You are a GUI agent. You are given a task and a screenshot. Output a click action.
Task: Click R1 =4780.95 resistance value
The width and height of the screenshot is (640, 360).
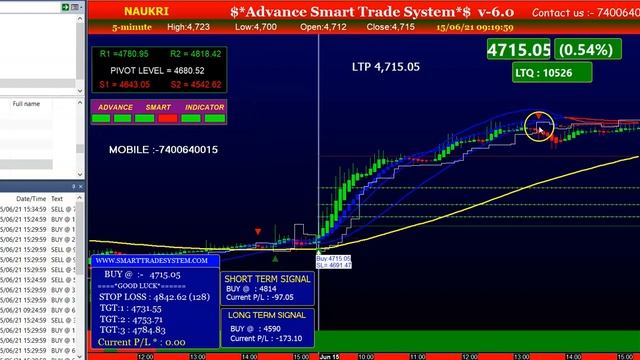pyautogui.click(x=124, y=54)
